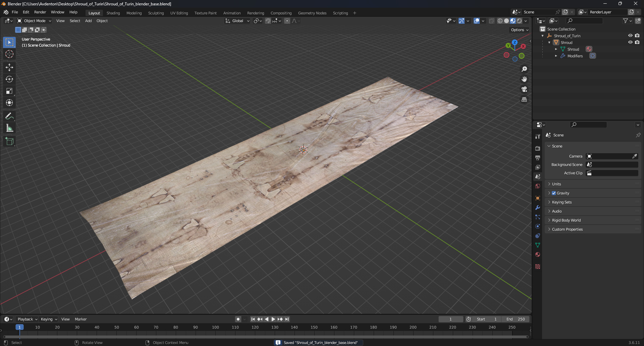
Task: Toggle the Gravity checkbox
Action: pos(554,193)
